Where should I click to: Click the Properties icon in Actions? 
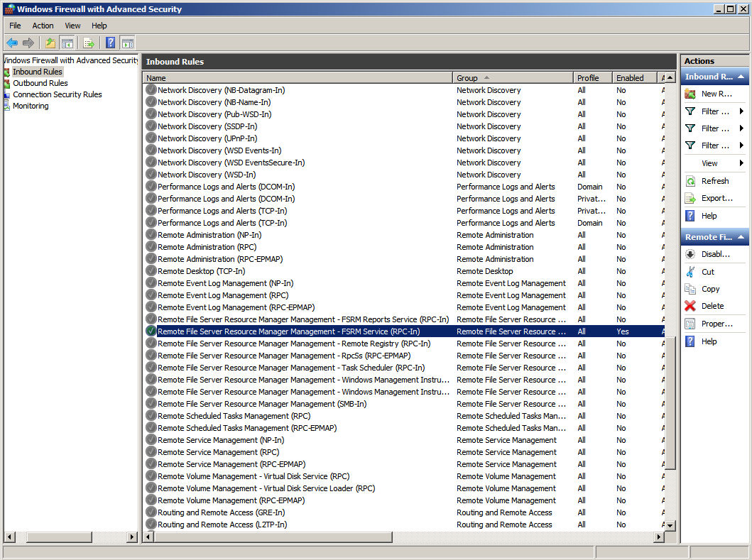[x=690, y=324]
